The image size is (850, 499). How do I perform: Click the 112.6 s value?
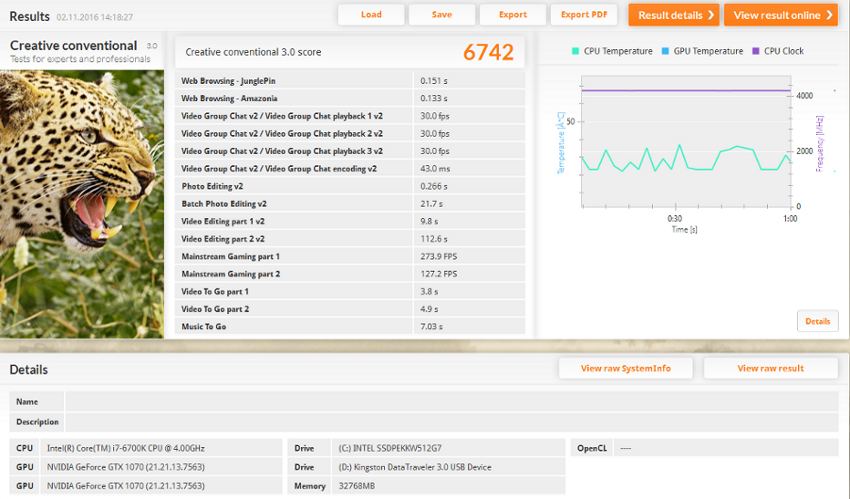pos(434,238)
